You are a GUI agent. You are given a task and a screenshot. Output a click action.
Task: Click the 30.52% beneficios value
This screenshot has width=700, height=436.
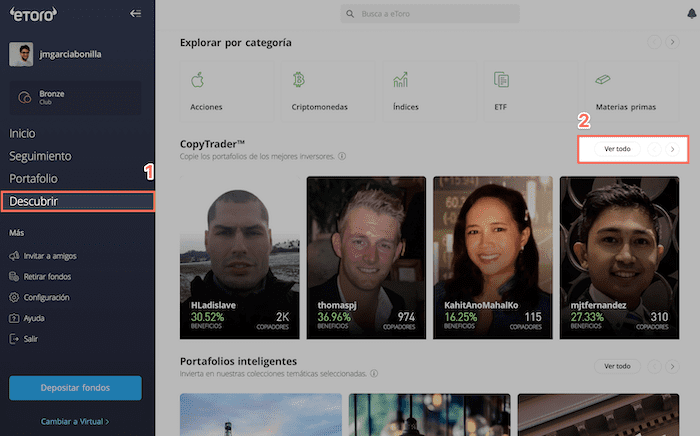208,317
